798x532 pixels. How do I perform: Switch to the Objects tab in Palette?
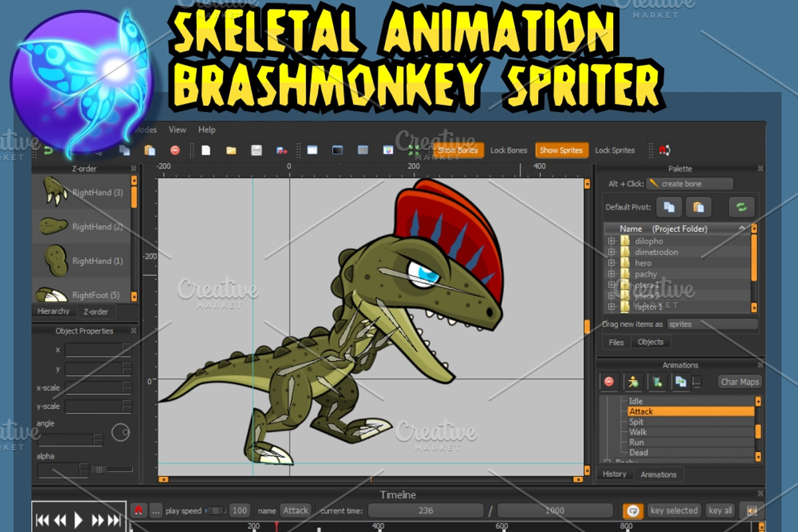click(650, 342)
